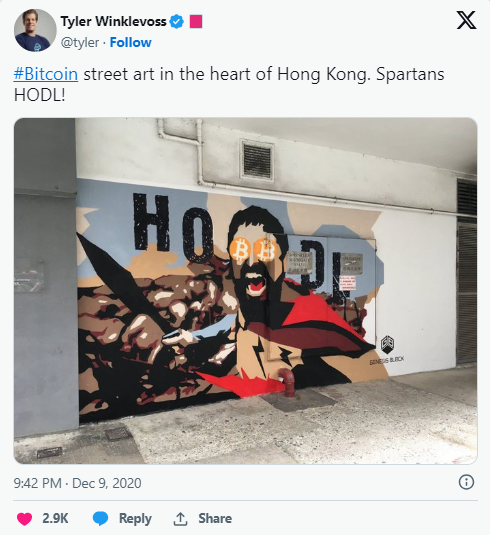Click the pink square affiliate badge
Screen dimensions: 490x535
tap(196, 21)
